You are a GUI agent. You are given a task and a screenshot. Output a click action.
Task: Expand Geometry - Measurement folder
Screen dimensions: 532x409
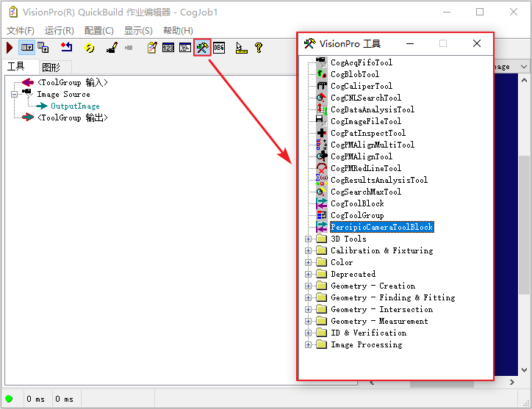tap(308, 321)
